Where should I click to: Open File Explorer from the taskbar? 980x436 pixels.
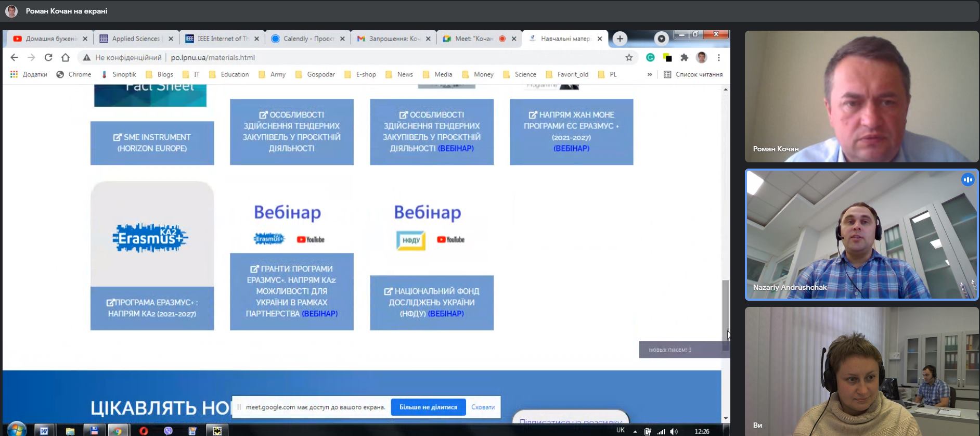pos(70,431)
